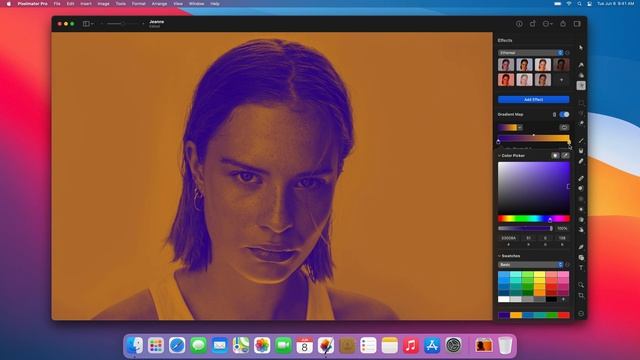Open the image info button in title bar
This screenshot has width=640, height=360.
point(519,24)
